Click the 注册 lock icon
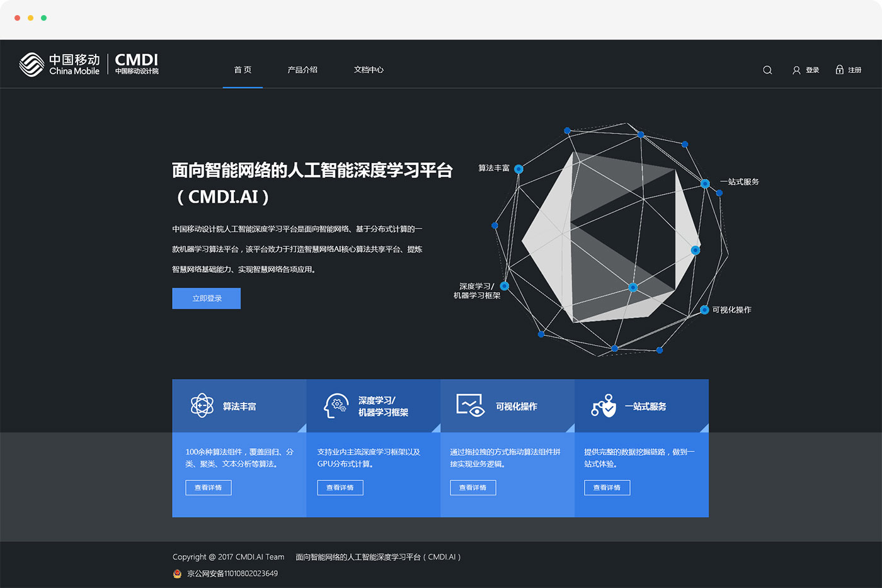The width and height of the screenshot is (882, 588). click(839, 70)
